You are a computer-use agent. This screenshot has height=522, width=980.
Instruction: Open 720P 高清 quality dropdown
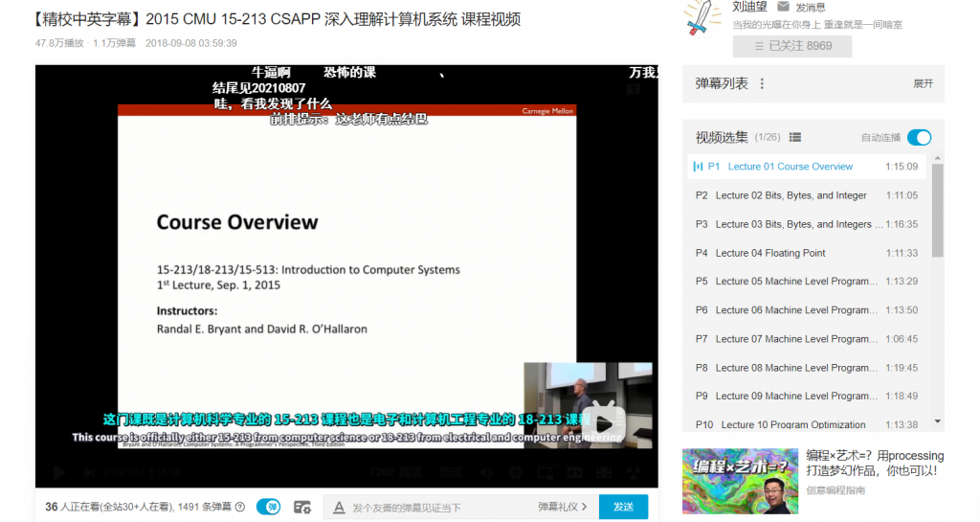395,472
